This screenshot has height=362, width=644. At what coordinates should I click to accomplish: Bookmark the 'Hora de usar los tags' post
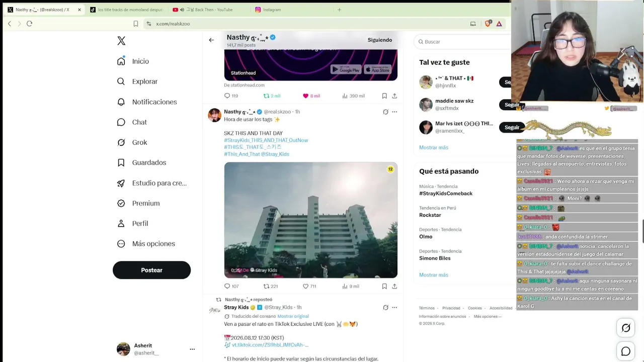(x=384, y=287)
